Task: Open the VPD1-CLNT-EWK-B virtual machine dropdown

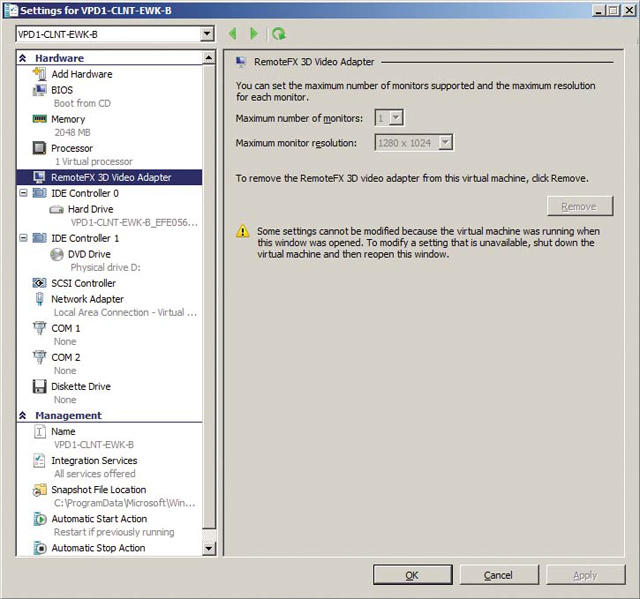Action: (x=207, y=34)
